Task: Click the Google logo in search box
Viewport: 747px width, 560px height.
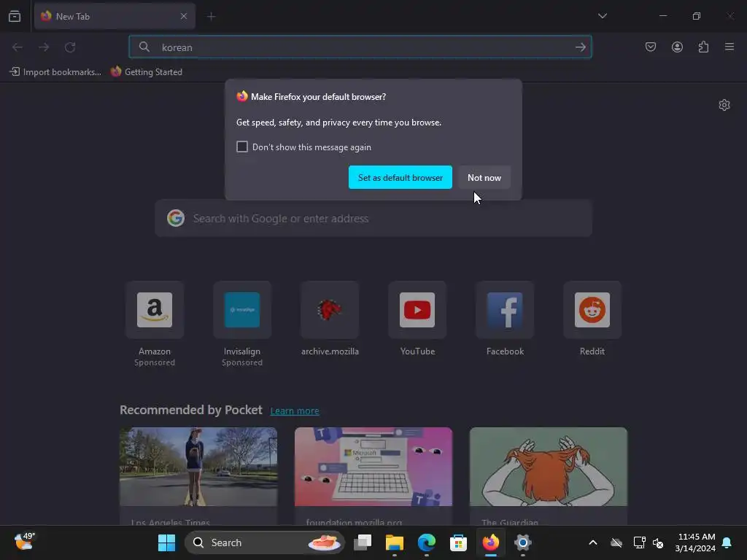Action: tap(176, 218)
